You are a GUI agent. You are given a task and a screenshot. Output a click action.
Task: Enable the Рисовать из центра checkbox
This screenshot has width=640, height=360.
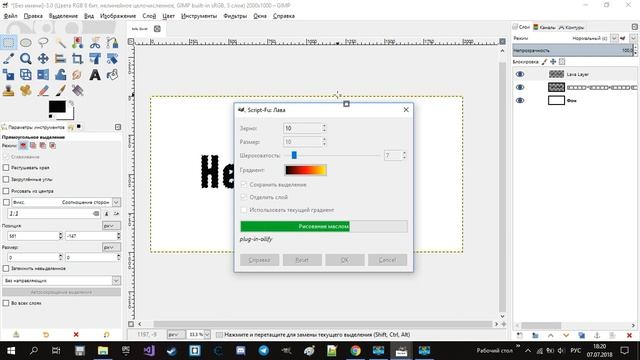(6, 191)
